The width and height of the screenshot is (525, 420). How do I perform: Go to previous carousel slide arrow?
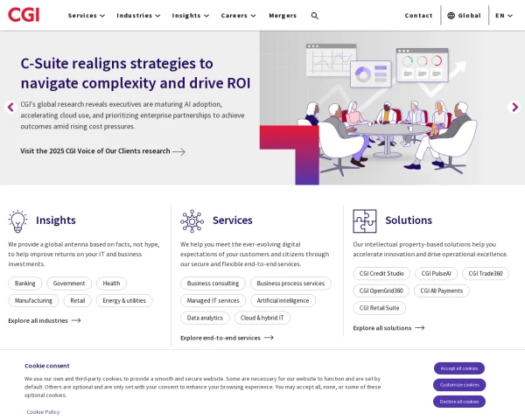10,107
